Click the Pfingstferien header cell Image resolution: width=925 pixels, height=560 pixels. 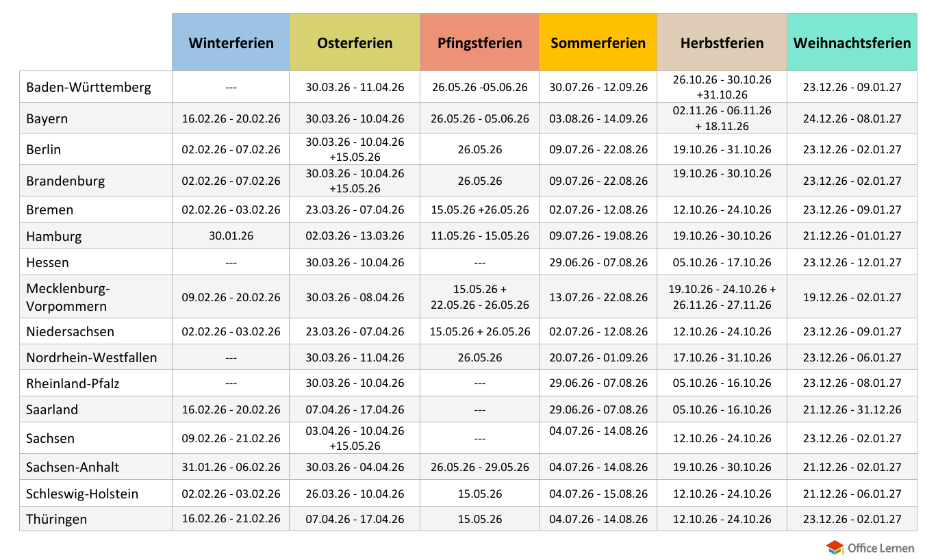tap(479, 42)
